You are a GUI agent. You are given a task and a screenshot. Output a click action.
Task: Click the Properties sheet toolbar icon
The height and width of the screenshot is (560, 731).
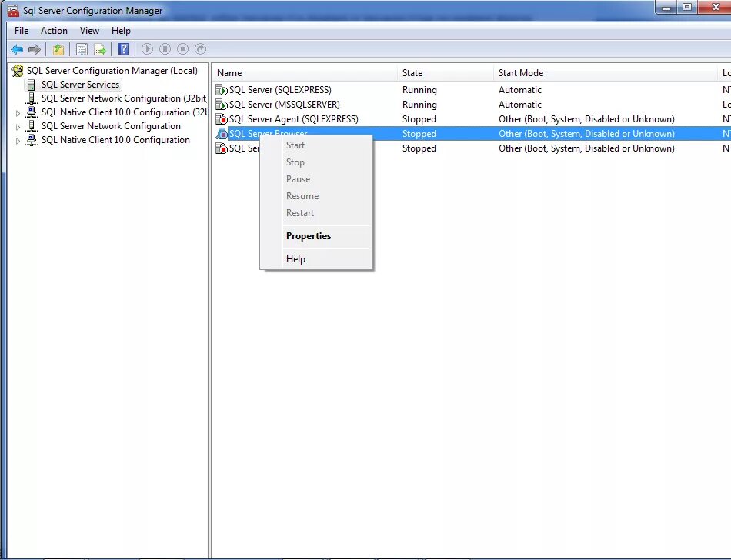82,49
